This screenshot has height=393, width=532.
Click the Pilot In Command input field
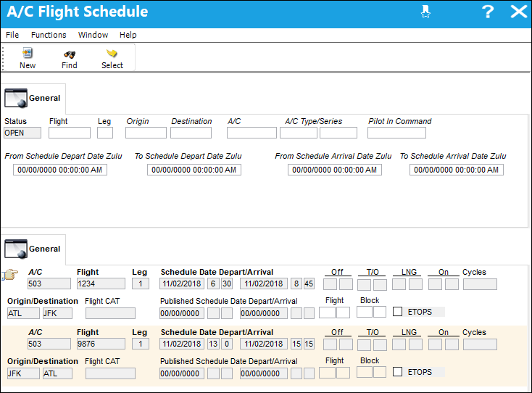(x=396, y=133)
